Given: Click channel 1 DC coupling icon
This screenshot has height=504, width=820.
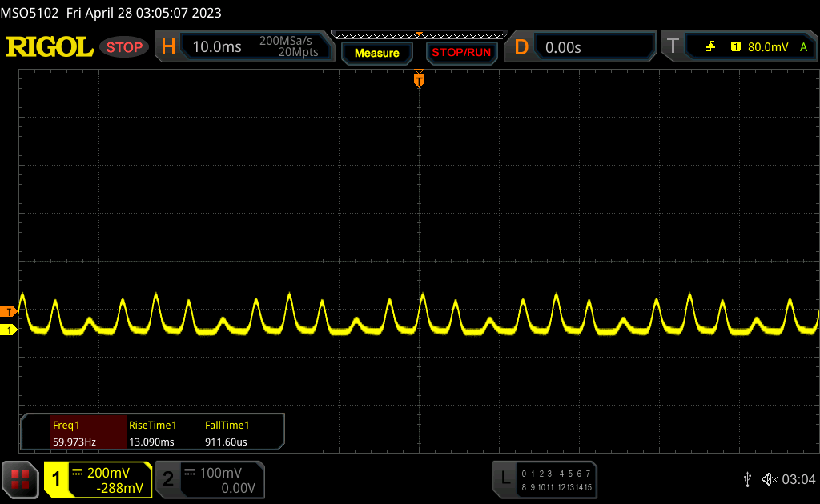Looking at the screenshot, I should coord(78,473).
